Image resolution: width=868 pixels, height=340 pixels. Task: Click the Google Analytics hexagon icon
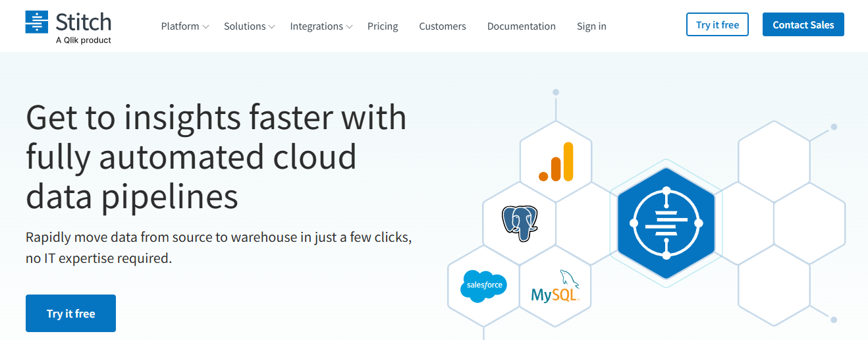coord(556,161)
